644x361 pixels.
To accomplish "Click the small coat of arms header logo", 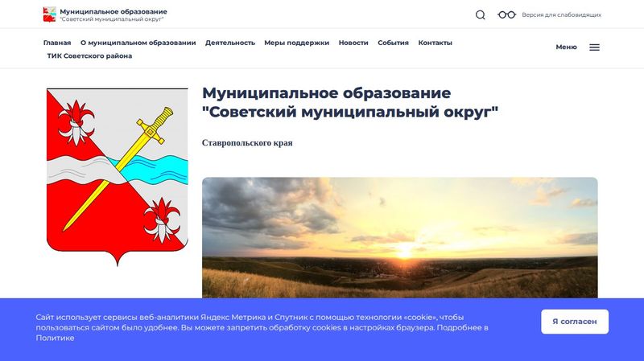I will [50, 14].
